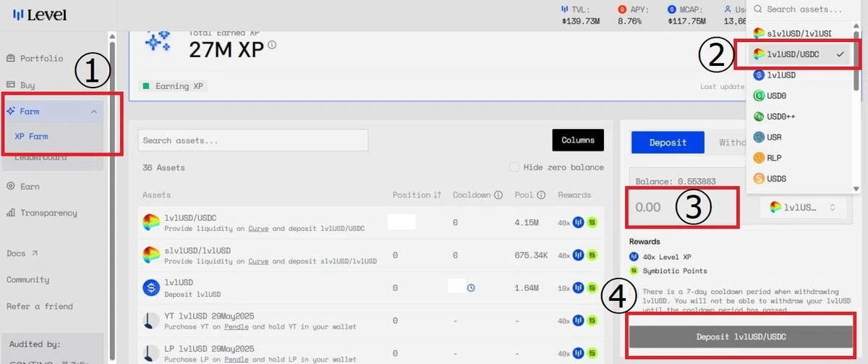The width and height of the screenshot is (868, 364).
Task: Open the Community link in sidebar
Action: (28, 280)
